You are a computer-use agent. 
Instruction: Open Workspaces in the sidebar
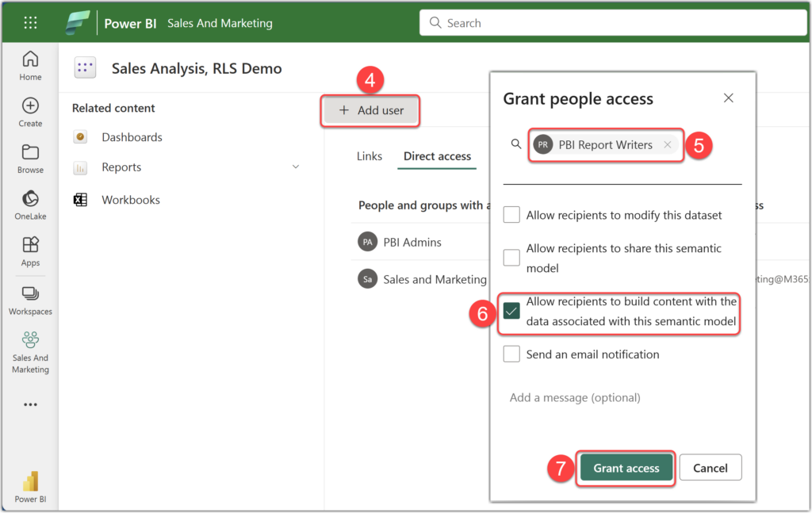tap(30, 301)
